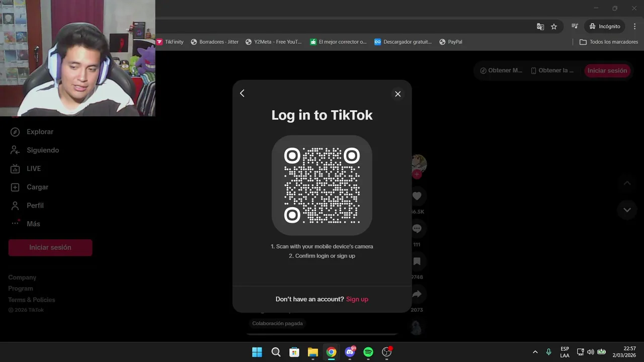The height and width of the screenshot is (362, 644).
Task: Open Windows taskbar search
Action: tap(276, 352)
